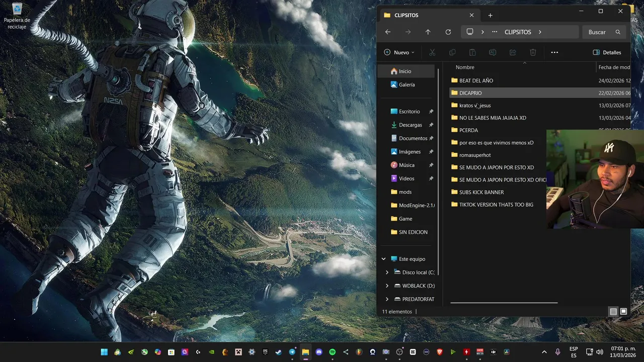
Task: Unpin Imágenes from quick access
Action: point(431,152)
